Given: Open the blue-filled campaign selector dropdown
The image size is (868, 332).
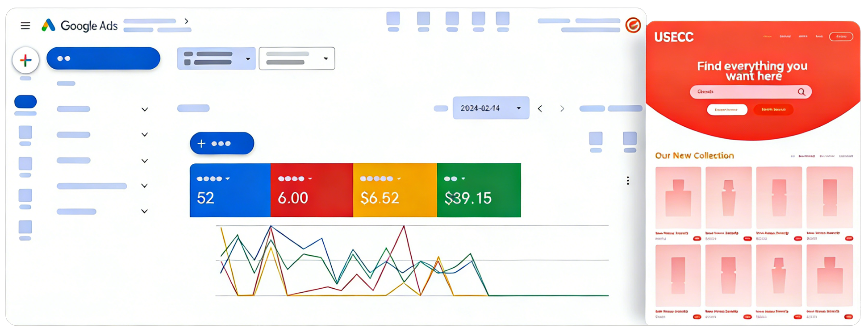Looking at the screenshot, I should tap(217, 58).
